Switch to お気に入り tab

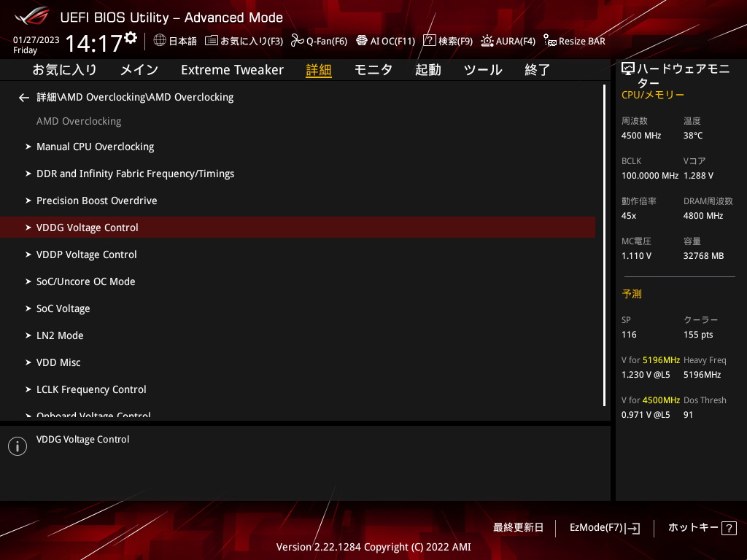click(65, 70)
